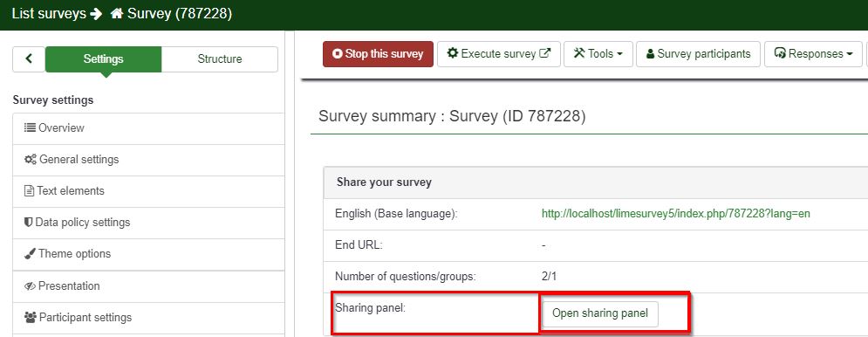The width and height of the screenshot is (868, 337).
Task: Click the list icon beside Overview
Action: [30, 127]
